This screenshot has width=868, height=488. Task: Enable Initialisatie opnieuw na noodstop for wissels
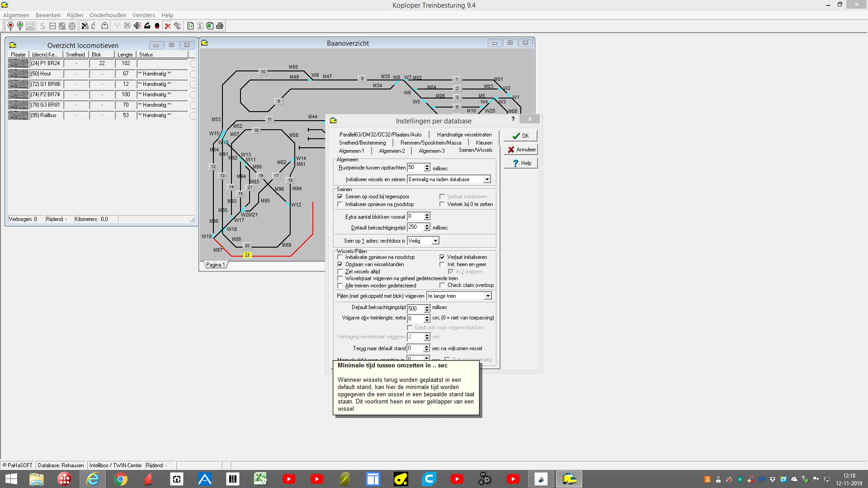click(340, 257)
